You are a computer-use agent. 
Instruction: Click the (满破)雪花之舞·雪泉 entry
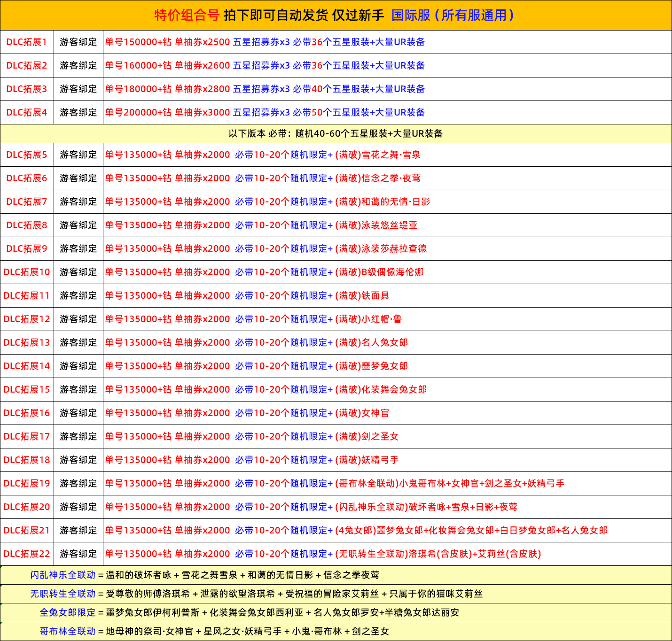coord(378,155)
